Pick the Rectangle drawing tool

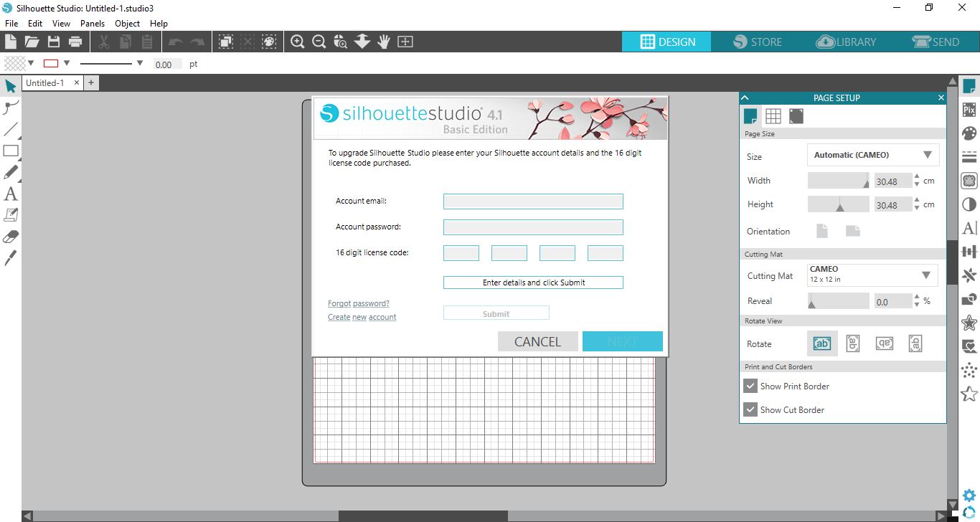[x=11, y=151]
